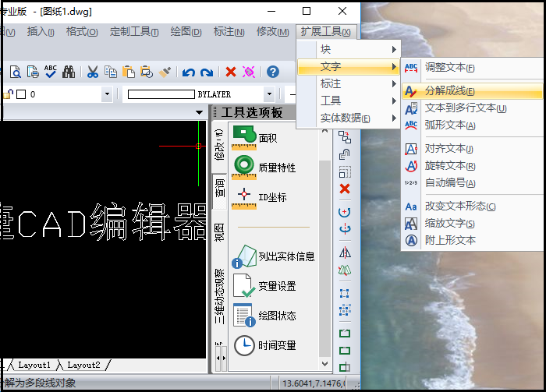Open the 标注(N) menu bar item

tap(229, 32)
